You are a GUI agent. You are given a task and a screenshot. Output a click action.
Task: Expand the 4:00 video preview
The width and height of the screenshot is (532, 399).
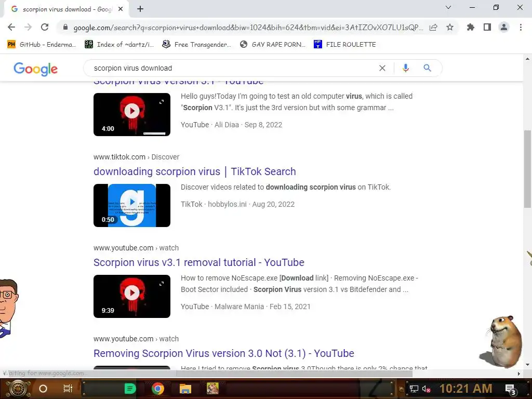(162, 101)
